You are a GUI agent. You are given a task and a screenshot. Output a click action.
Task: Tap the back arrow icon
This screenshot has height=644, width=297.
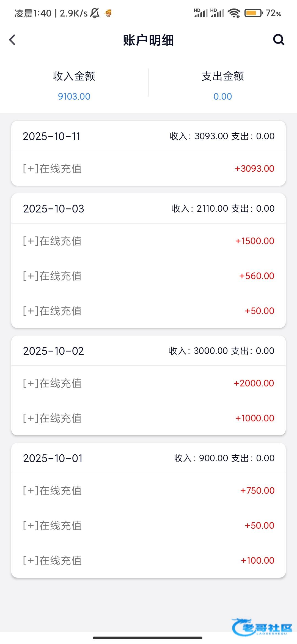[x=12, y=40]
